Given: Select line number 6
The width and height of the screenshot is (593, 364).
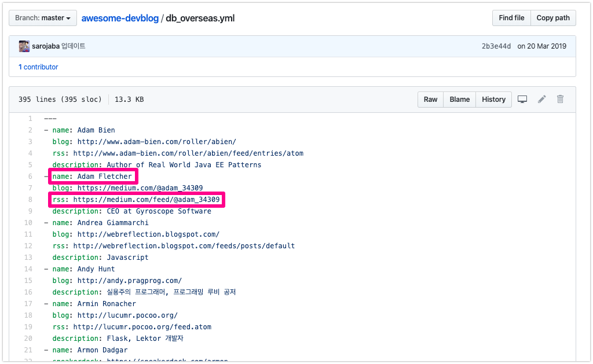Looking at the screenshot, I should (30, 177).
